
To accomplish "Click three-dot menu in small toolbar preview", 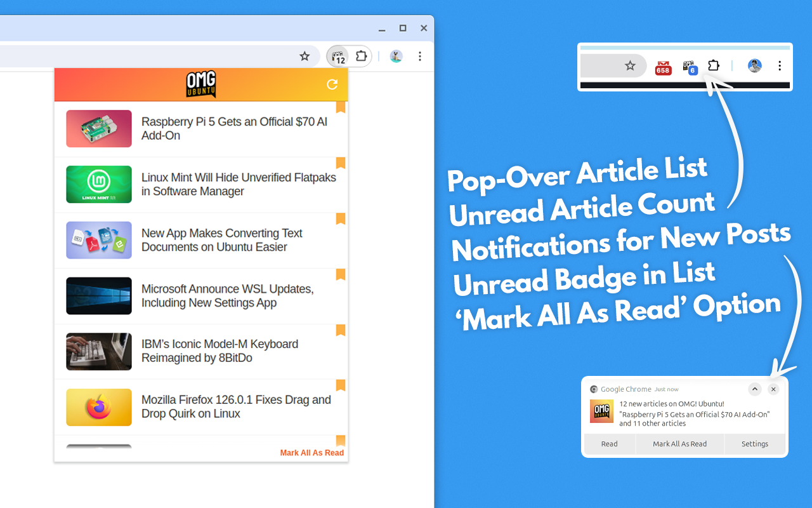I will click(780, 65).
